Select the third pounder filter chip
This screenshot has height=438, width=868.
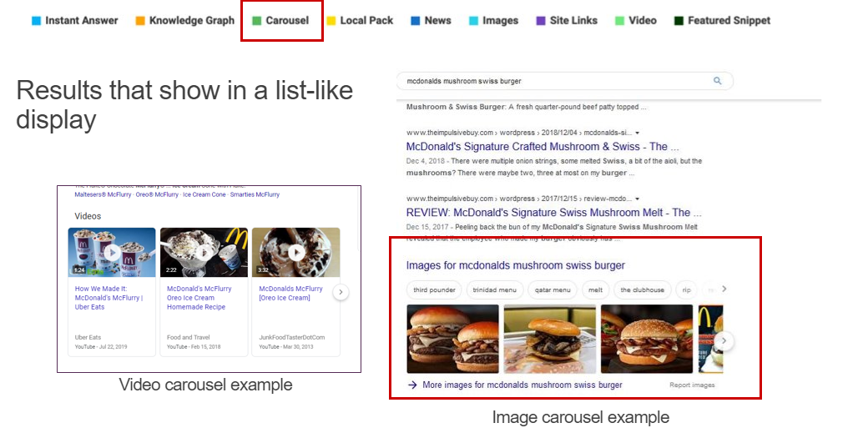[434, 289]
